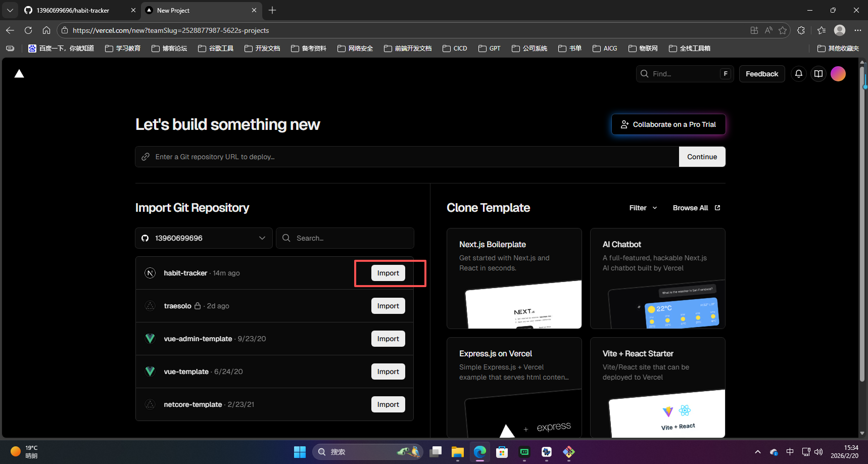Screen dimensions: 868x464
Task: Import the vue-admin-template repository
Action: click(388, 339)
